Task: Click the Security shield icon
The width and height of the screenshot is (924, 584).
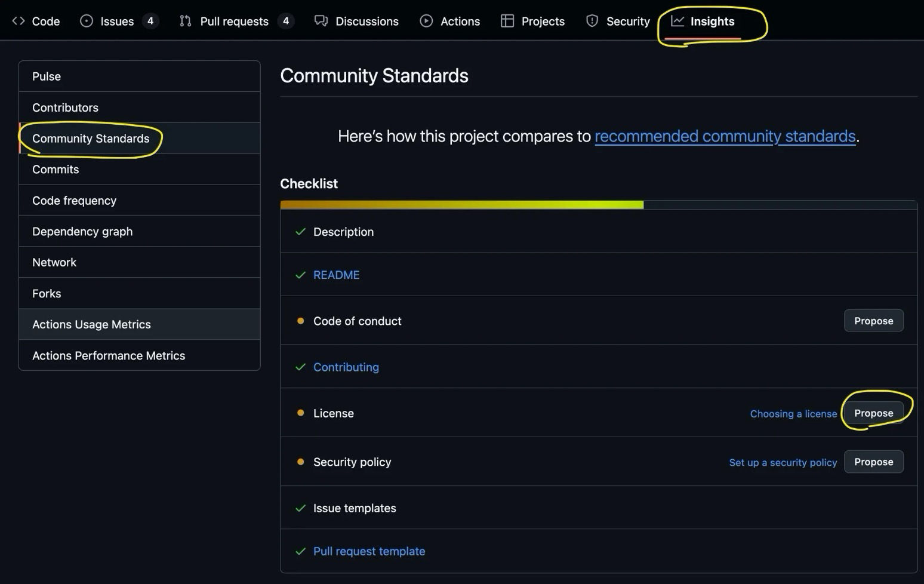Action: 592,21
